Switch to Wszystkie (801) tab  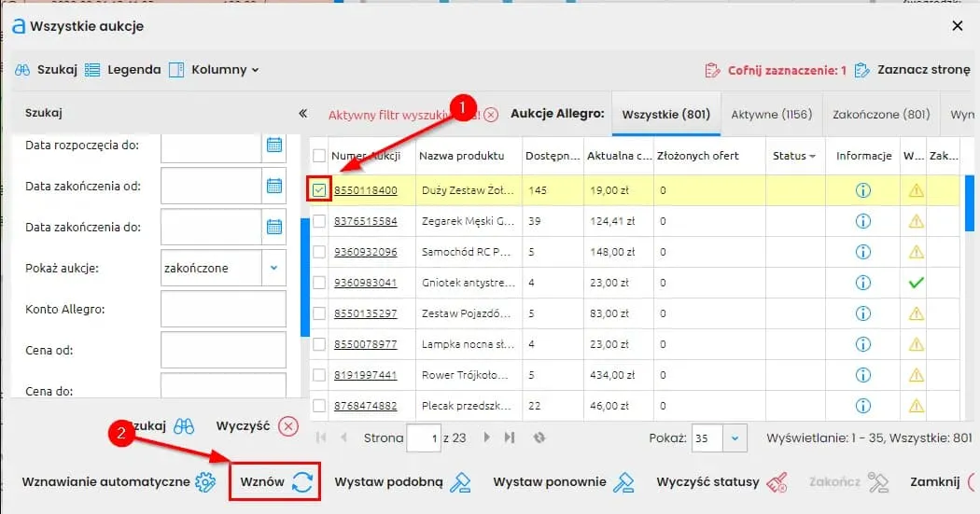(x=665, y=115)
